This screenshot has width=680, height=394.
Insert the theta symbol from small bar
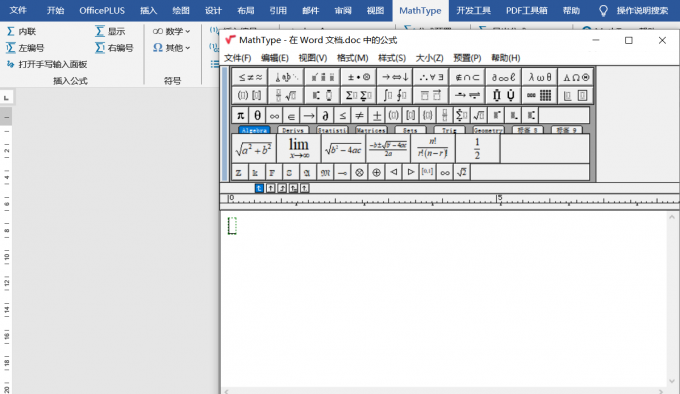click(x=257, y=115)
